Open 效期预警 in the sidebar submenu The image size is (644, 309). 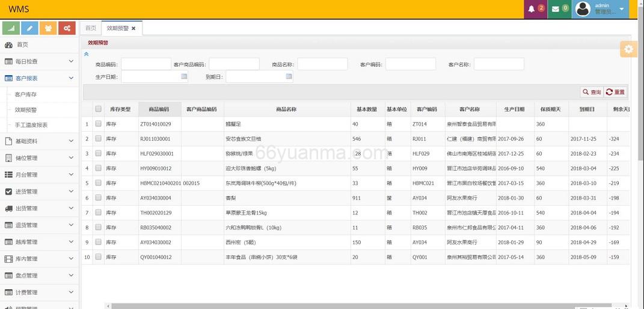(x=26, y=110)
